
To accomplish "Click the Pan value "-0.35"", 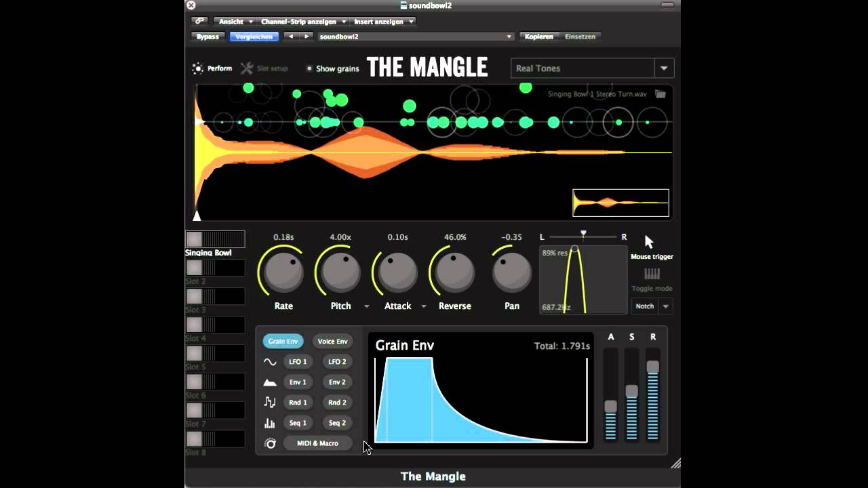I will coord(511,237).
